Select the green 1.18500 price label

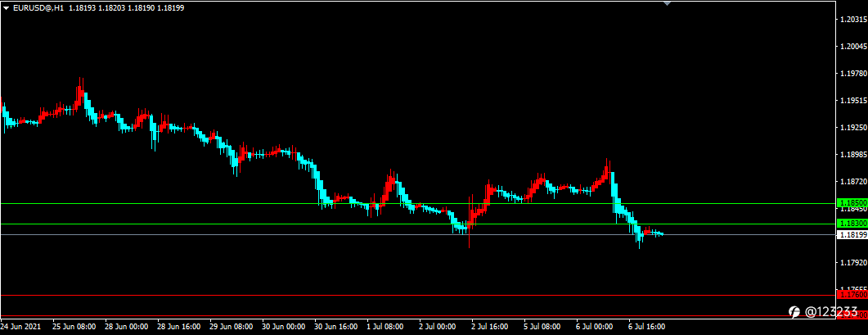[x=852, y=204]
